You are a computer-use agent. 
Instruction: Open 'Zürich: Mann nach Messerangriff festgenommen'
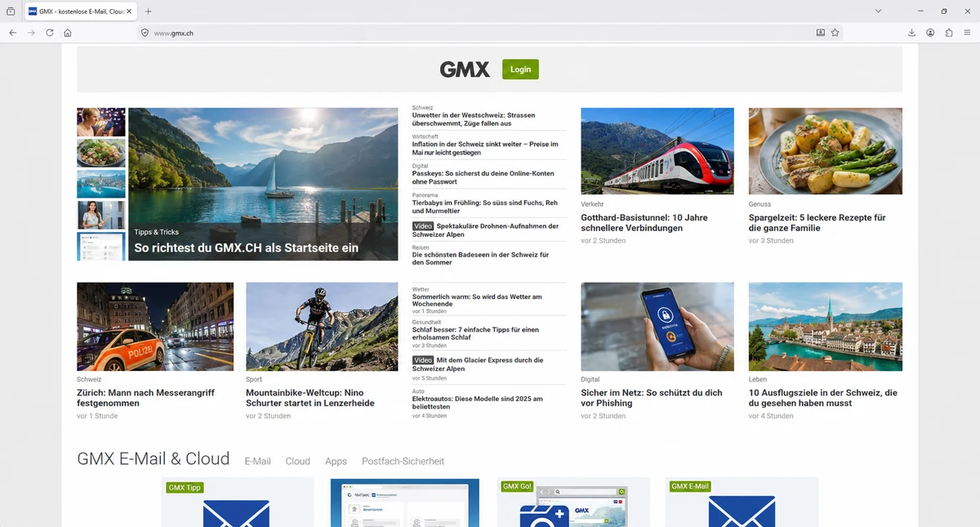146,398
